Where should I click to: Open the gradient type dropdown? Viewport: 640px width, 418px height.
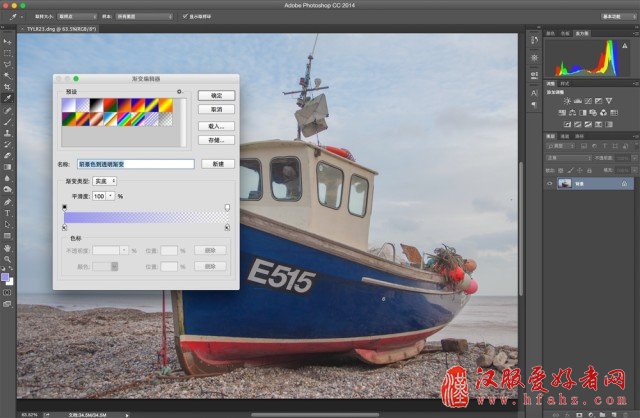click(105, 181)
